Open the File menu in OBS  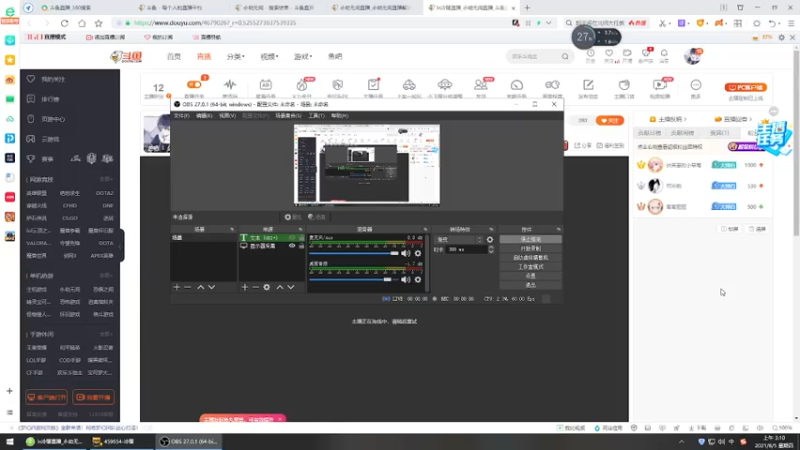click(182, 116)
